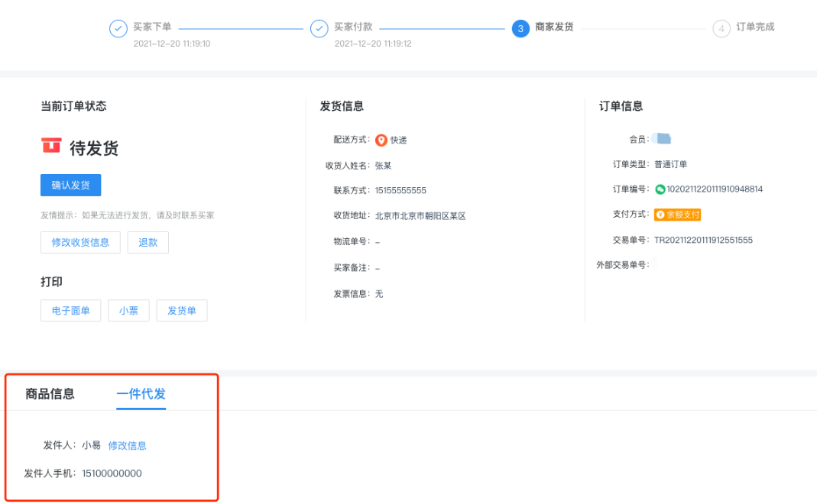Open the 修改信息 sender edit link
The height and width of the screenshot is (504, 817).
click(x=127, y=445)
